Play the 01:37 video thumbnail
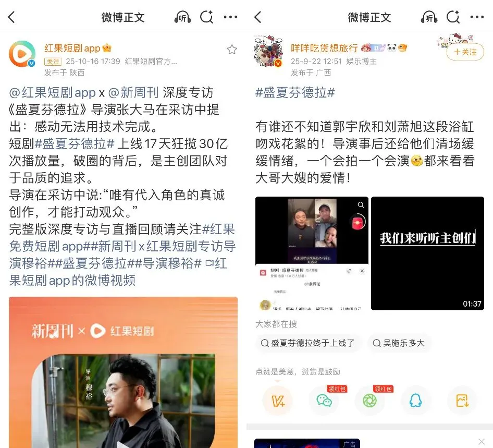Screen dimensions: 493x448 click(x=428, y=253)
